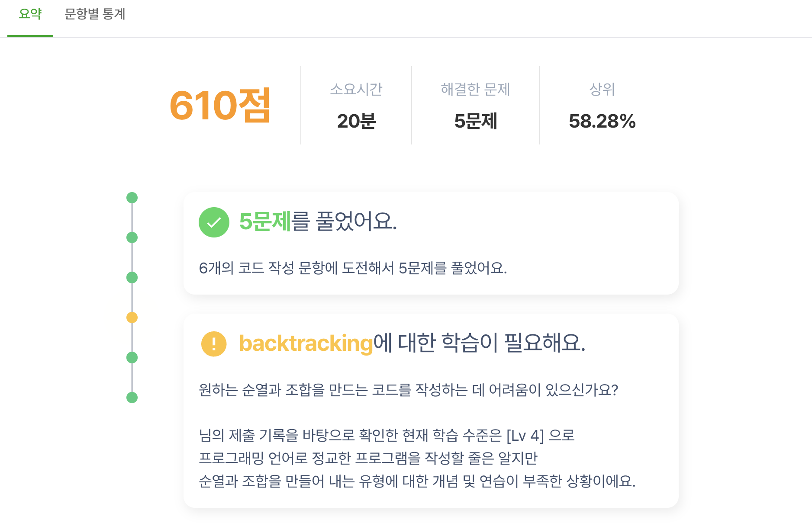The width and height of the screenshot is (812, 526).
Task: Click the 해결한 문제 5문제 stat
Action: click(475, 106)
